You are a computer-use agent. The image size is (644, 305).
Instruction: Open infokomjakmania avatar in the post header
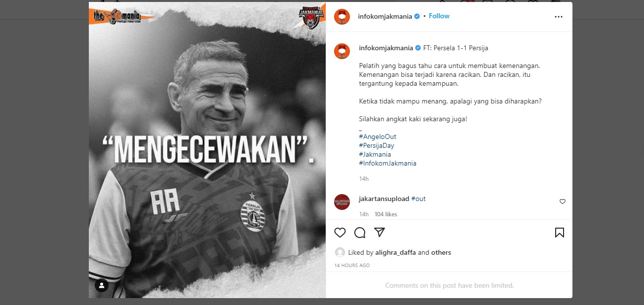point(342,16)
